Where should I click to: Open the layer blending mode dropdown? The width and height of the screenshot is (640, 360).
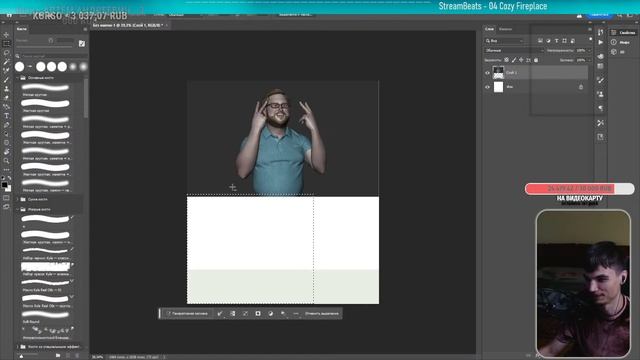(x=514, y=50)
